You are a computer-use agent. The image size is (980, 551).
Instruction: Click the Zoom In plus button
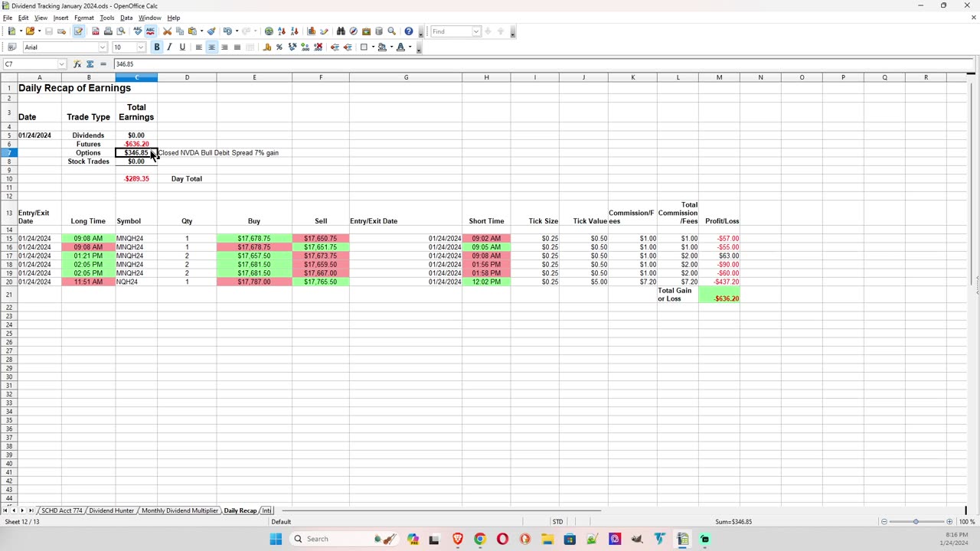tap(949, 522)
